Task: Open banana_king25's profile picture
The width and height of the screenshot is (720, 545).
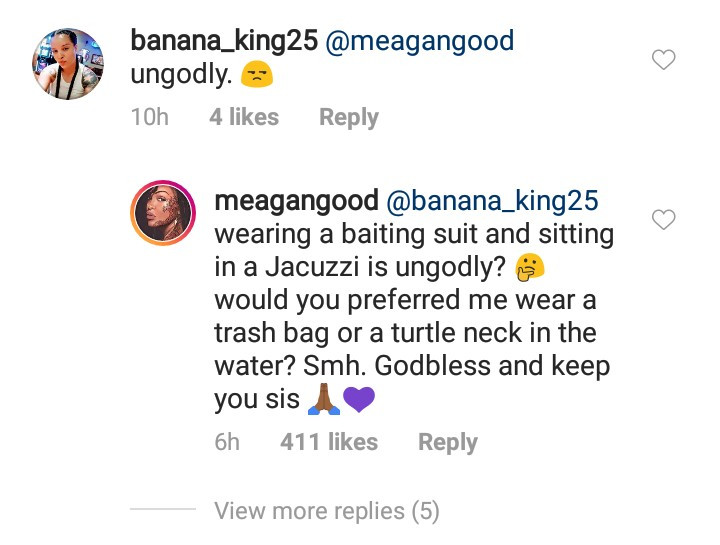Action: coord(68,63)
